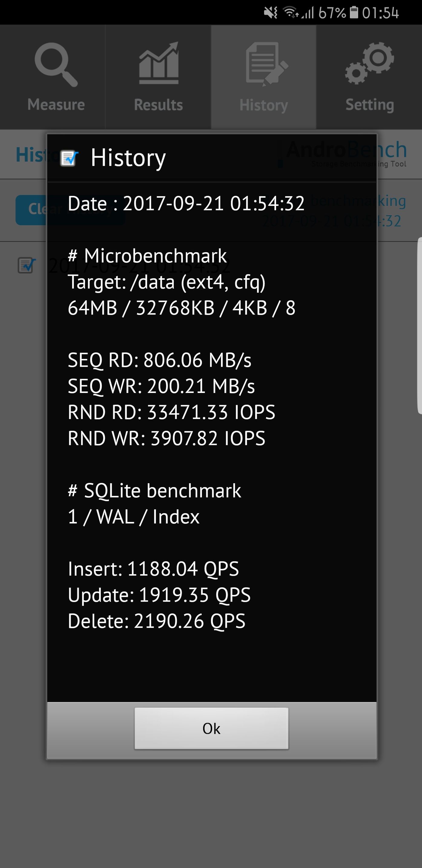
Task: Tap the battery icon in status bar
Action: click(x=354, y=12)
